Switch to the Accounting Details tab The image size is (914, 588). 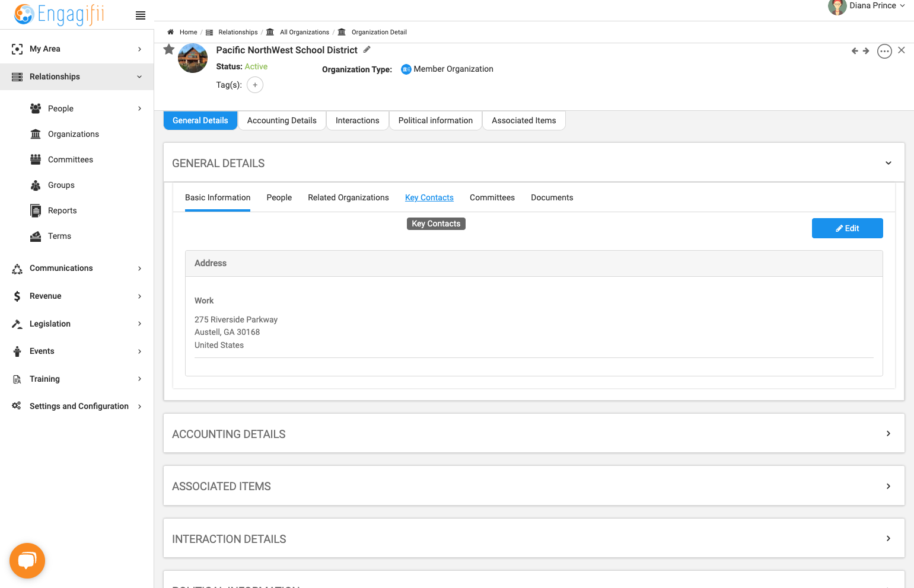[x=282, y=120]
